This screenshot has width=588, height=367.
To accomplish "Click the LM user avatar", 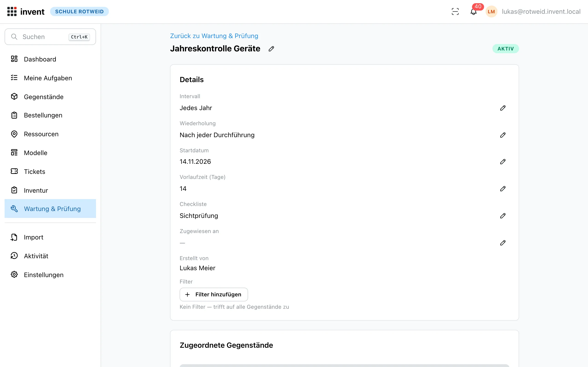I will tap(491, 12).
